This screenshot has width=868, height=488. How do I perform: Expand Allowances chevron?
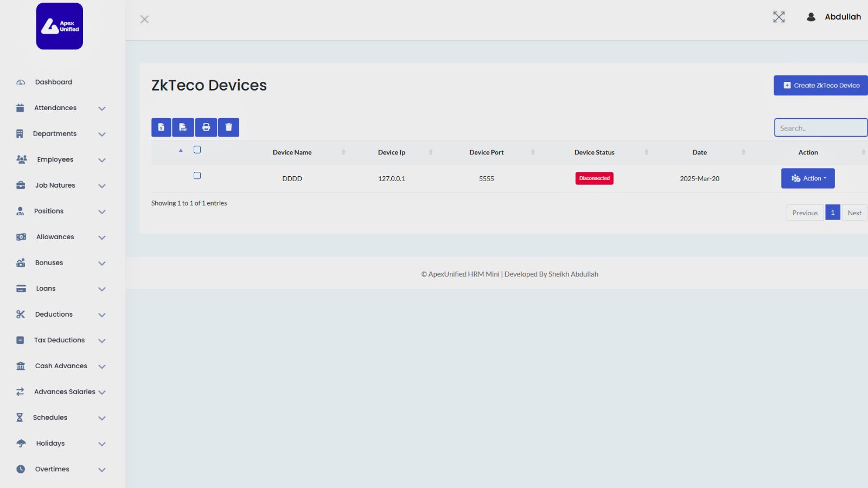tap(101, 237)
